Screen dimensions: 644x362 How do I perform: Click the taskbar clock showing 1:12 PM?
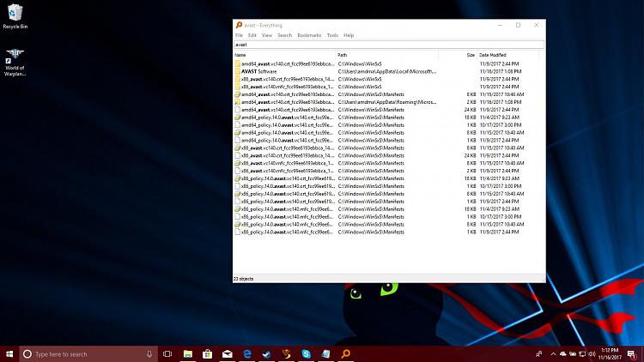coord(610,353)
